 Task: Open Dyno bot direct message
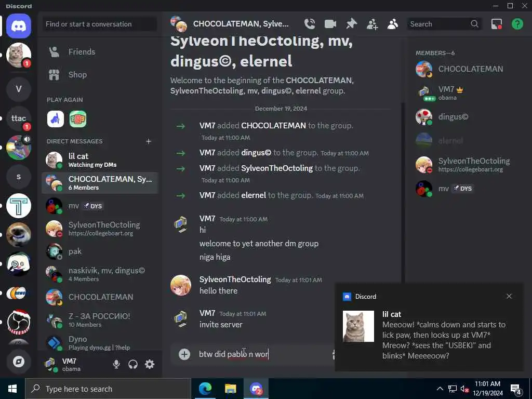(x=100, y=342)
